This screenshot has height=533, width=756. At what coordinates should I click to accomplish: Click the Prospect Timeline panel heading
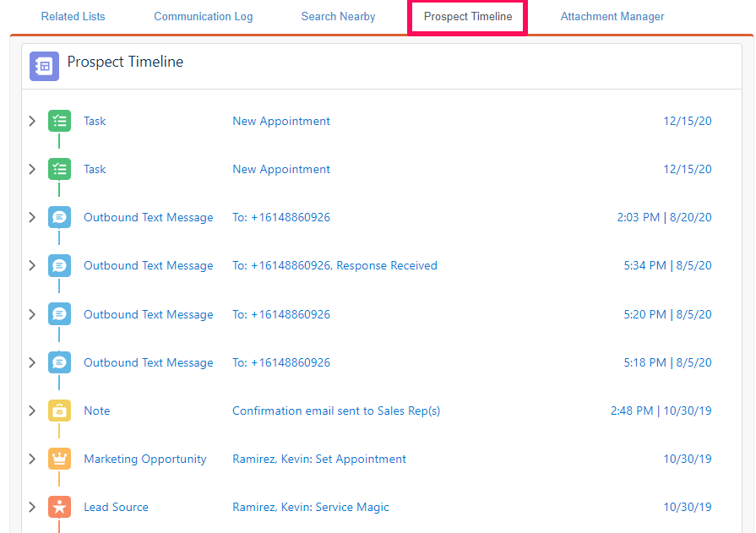(x=125, y=62)
